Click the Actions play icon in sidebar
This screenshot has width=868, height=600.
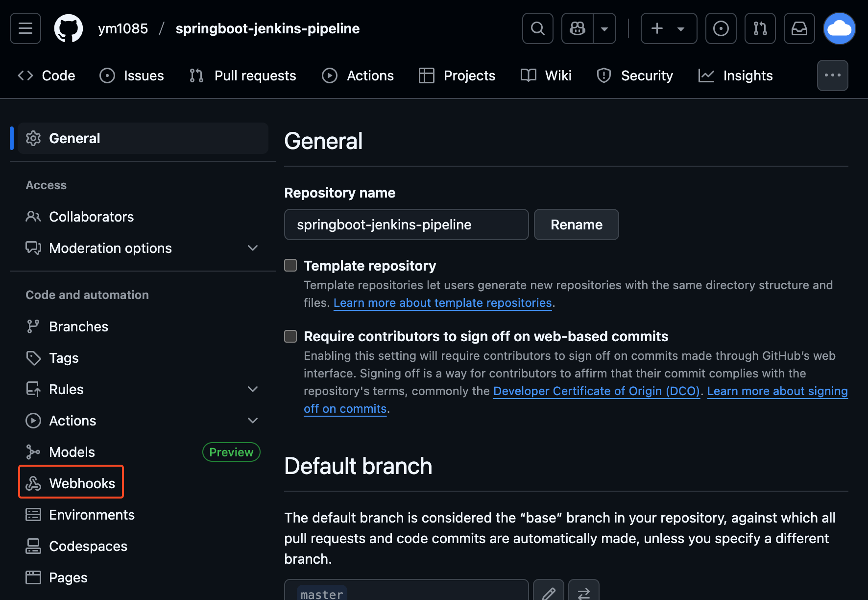point(33,421)
